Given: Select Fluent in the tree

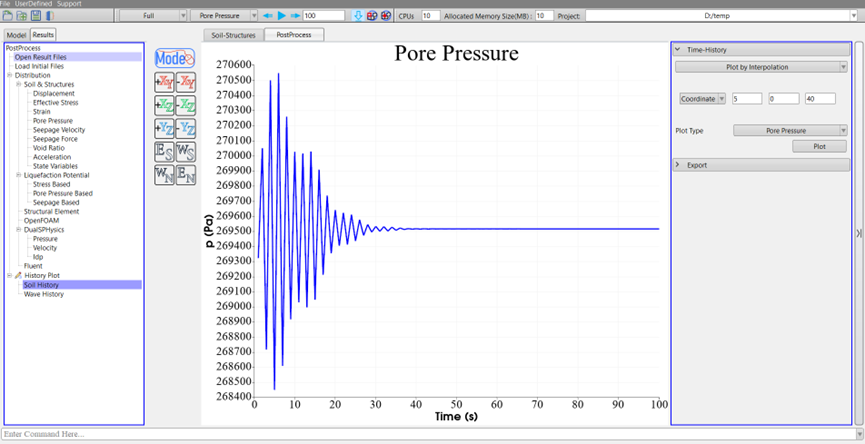Looking at the screenshot, I should pos(33,266).
